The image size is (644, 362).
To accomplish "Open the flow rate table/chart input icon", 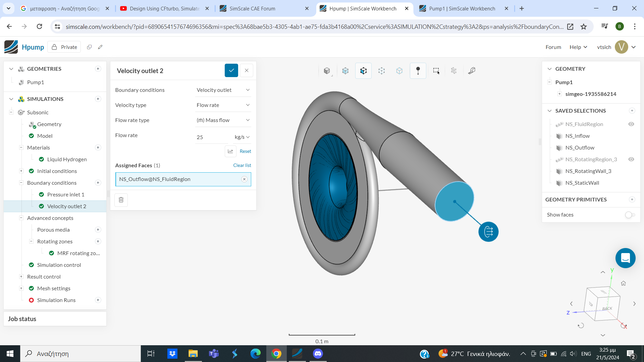I will [x=230, y=151].
